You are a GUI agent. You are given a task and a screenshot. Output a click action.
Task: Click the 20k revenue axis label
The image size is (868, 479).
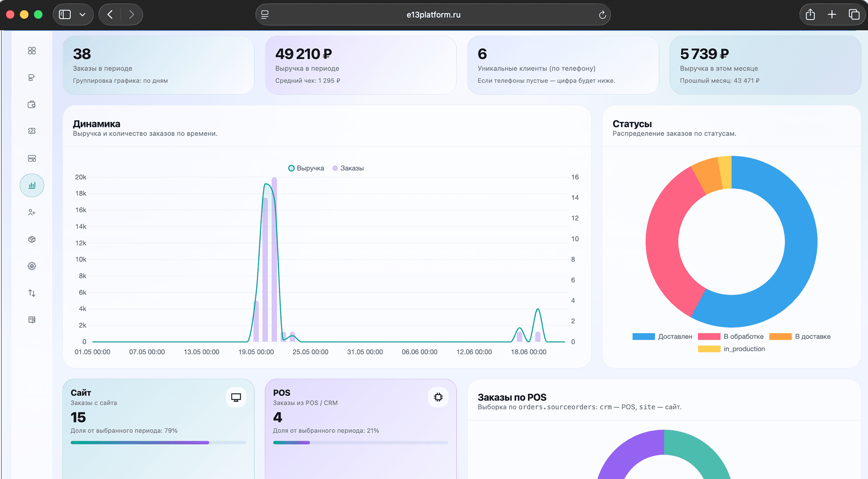tap(81, 177)
